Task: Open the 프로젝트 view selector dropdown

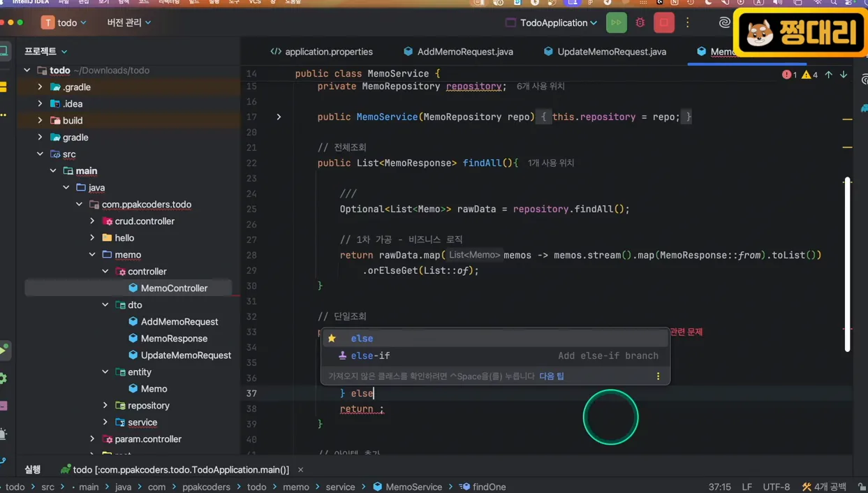Action: (46, 52)
